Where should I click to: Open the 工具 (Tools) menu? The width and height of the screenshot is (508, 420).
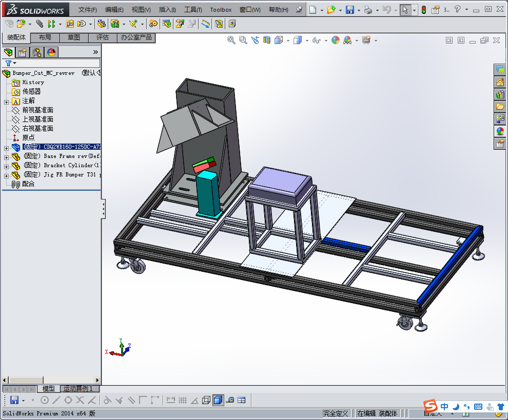coord(193,10)
